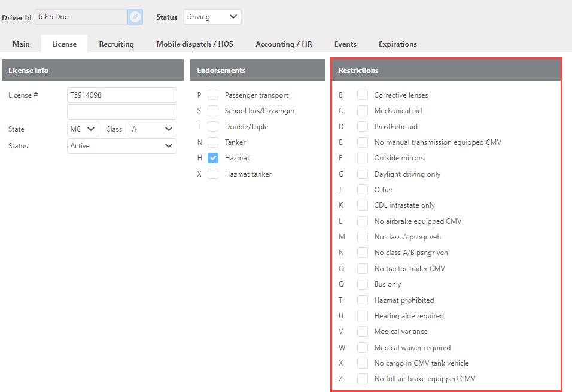The image size is (572, 392).
Task: Switch to the Main tab
Action: (x=21, y=44)
